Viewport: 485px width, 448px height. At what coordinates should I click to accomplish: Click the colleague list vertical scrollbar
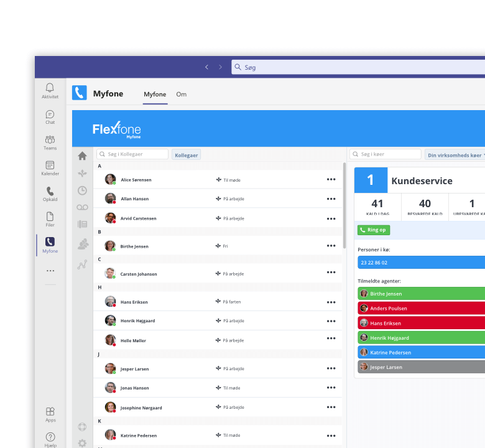(344, 205)
